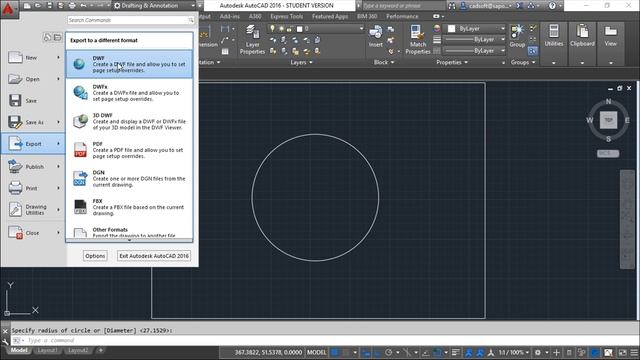This screenshot has width=640, height=360.
Task: Expand the Groups panel flyout
Action: tap(523, 62)
